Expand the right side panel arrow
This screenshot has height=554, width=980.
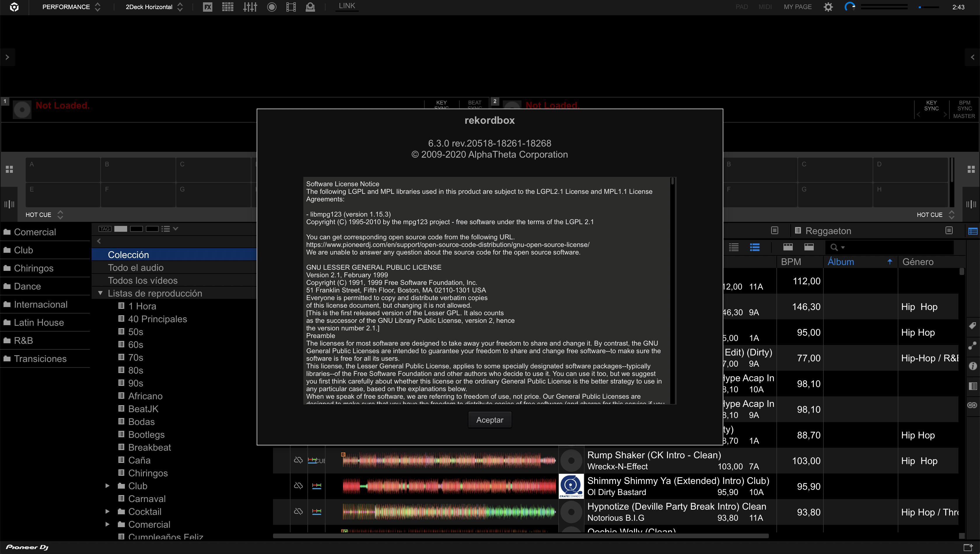(x=972, y=57)
